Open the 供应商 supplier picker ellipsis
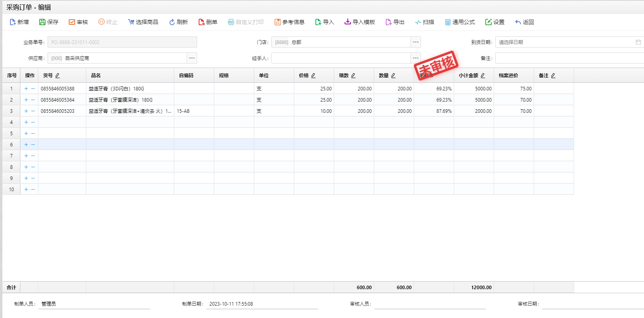 (x=192, y=58)
